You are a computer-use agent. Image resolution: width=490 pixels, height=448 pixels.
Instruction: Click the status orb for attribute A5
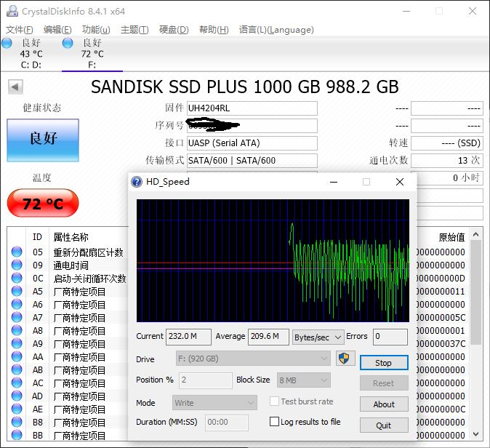[x=17, y=291]
